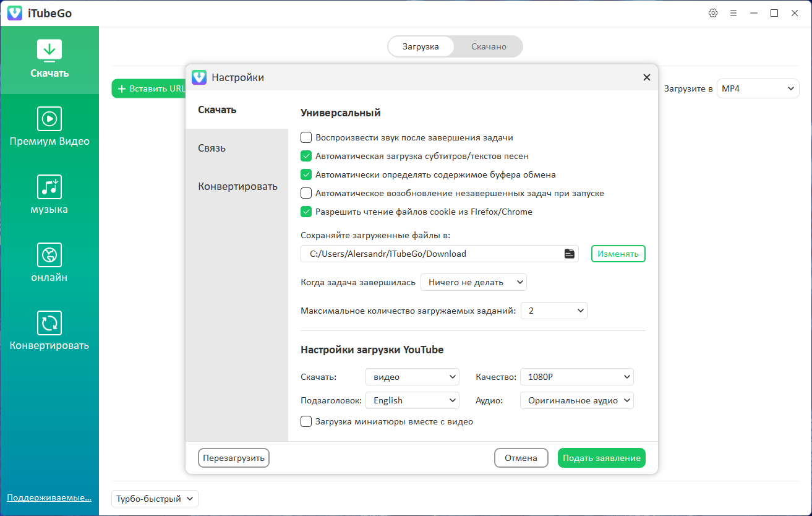Screen dimensions: 812x516
Task: Enable Загрузка миниатюры вместе с видео checkbox
Action: point(306,422)
